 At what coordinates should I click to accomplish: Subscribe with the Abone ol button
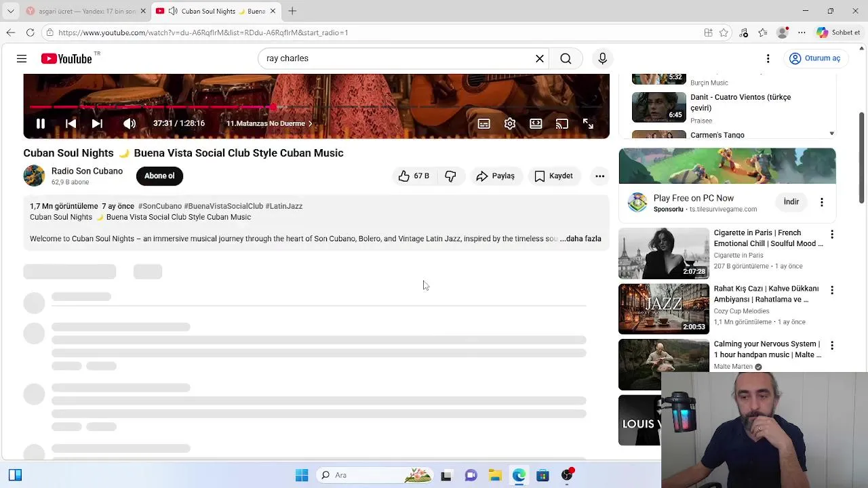click(x=159, y=176)
